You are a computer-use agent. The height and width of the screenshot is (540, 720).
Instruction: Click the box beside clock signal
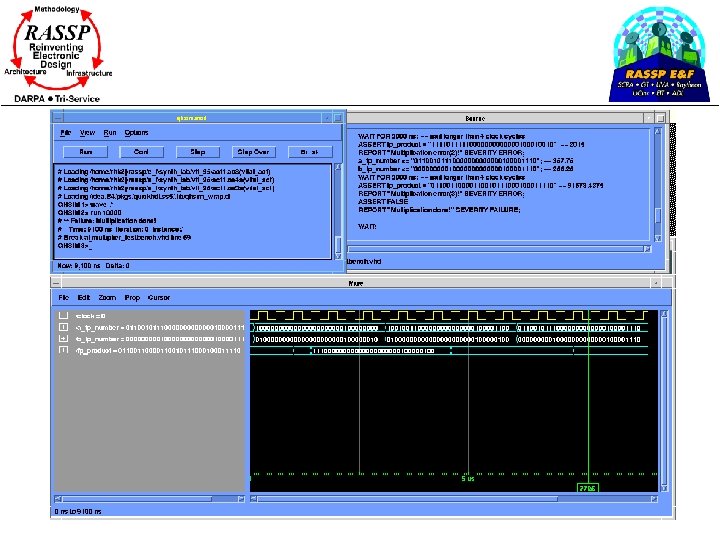pos(63,315)
